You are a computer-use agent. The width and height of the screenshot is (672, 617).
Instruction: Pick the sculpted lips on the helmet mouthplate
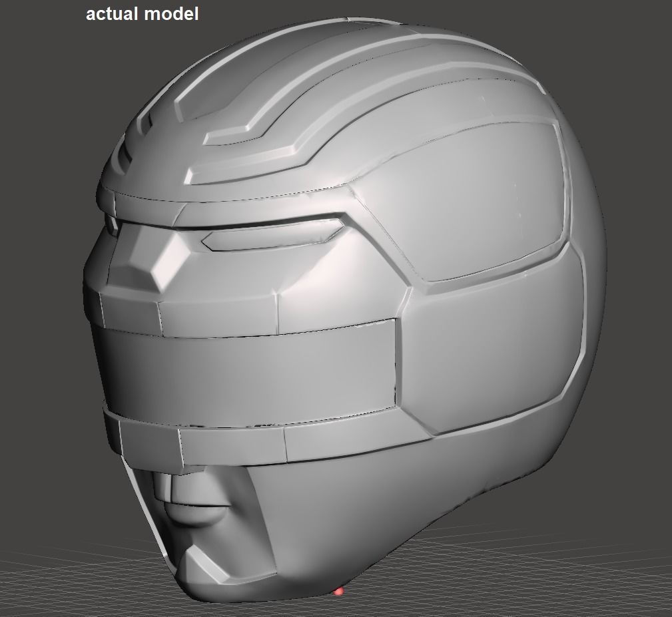coord(198,513)
